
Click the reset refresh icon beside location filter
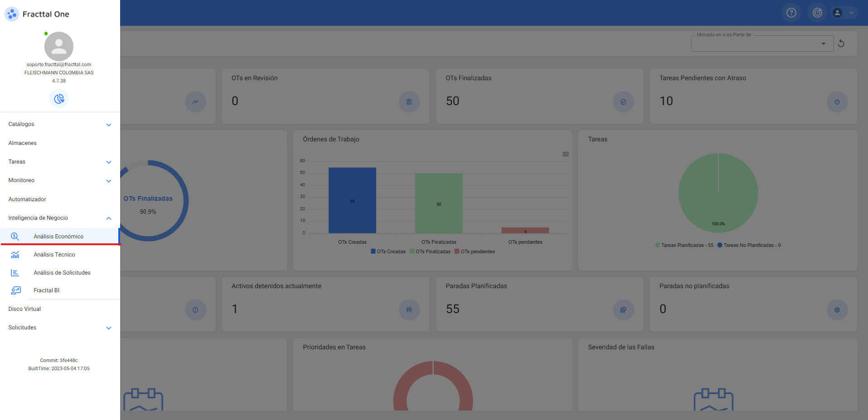click(841, 43)
